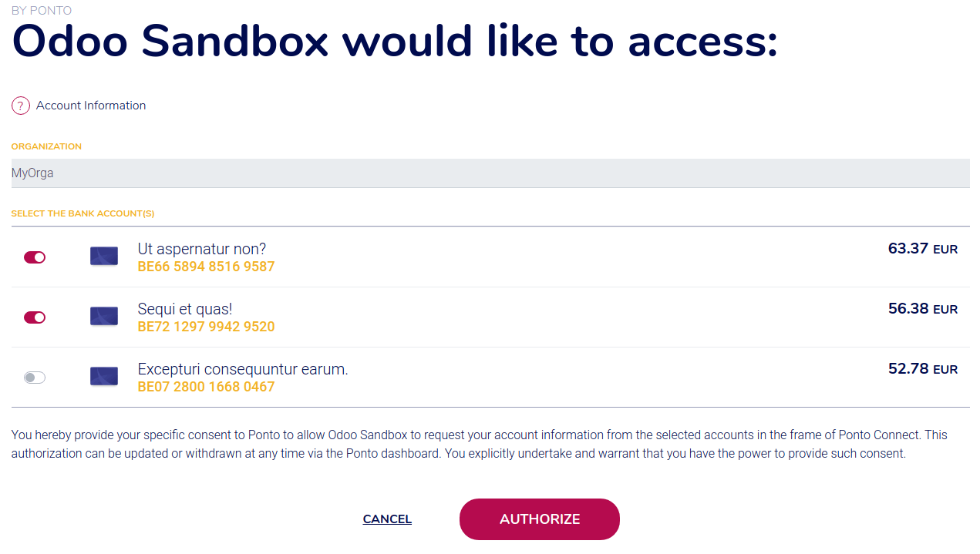Click IBAN BE72 1297 9942 9520

[206, 326]
